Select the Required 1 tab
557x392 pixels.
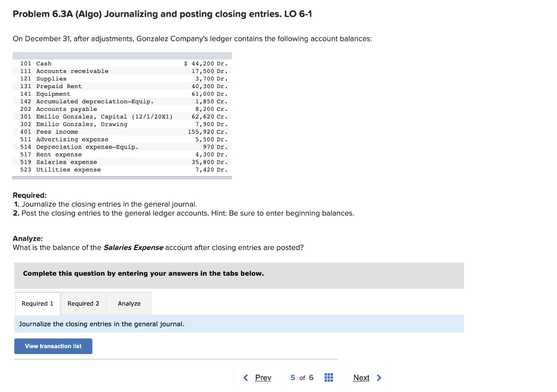[37, 303]
